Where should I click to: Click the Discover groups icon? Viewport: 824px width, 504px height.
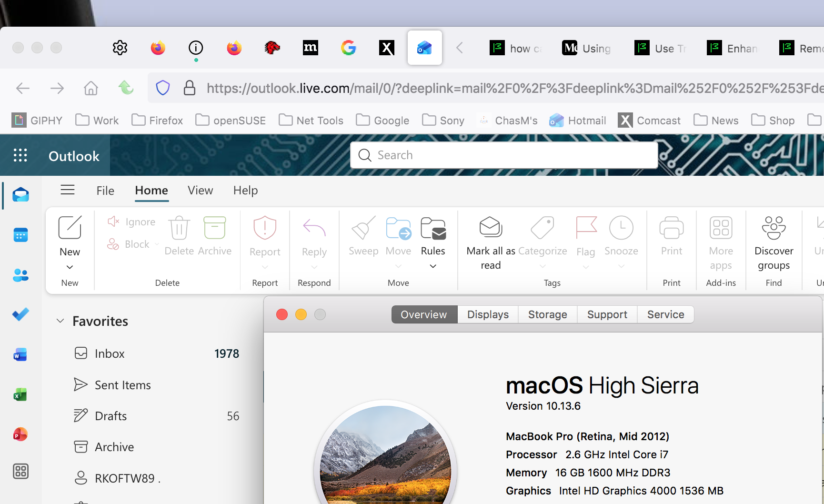[774, 227]
